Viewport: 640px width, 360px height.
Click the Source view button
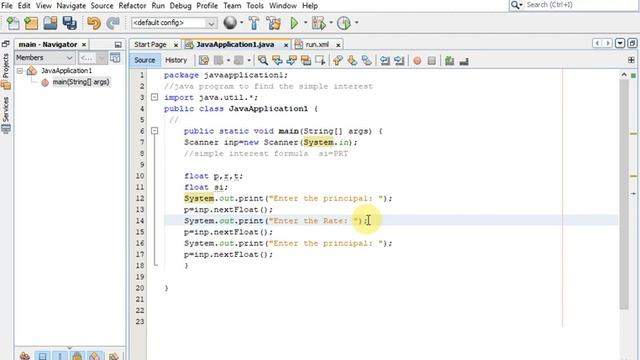pos(144,60)
